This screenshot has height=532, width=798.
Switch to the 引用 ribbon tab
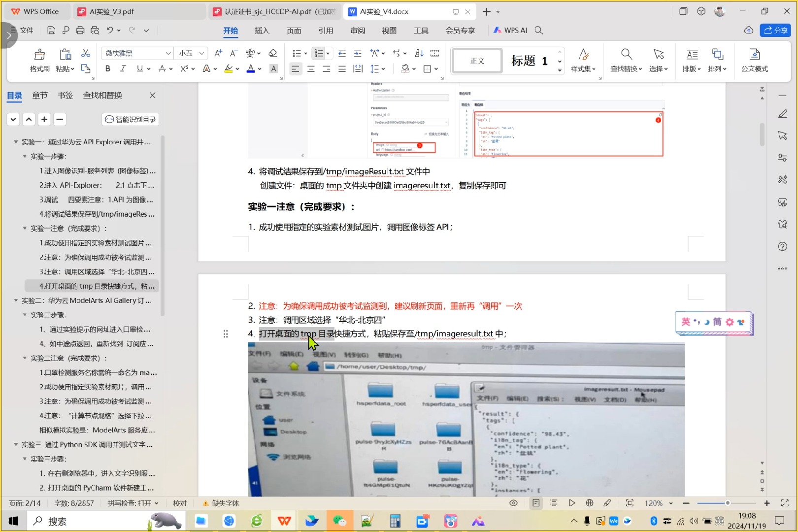click(326, 31)
